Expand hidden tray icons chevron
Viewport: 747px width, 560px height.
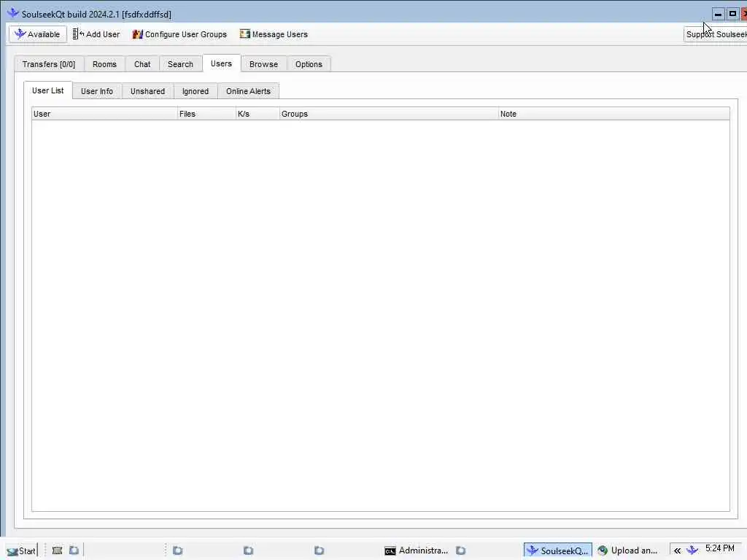(x=677, y=551)
